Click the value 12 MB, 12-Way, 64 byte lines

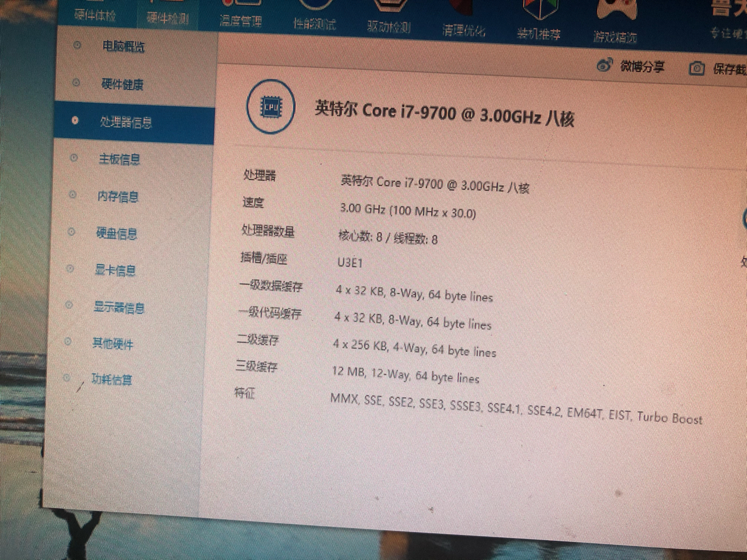tap(406, 374)
